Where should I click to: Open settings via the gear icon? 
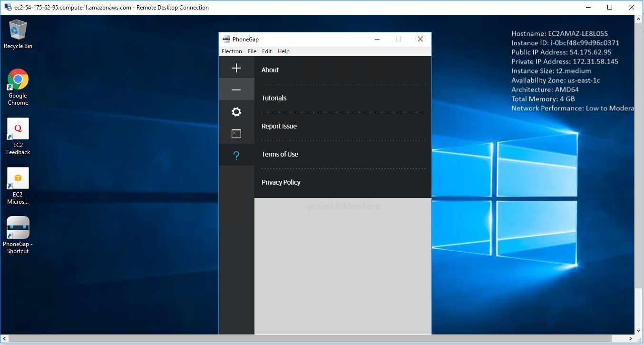pos(236,112)
